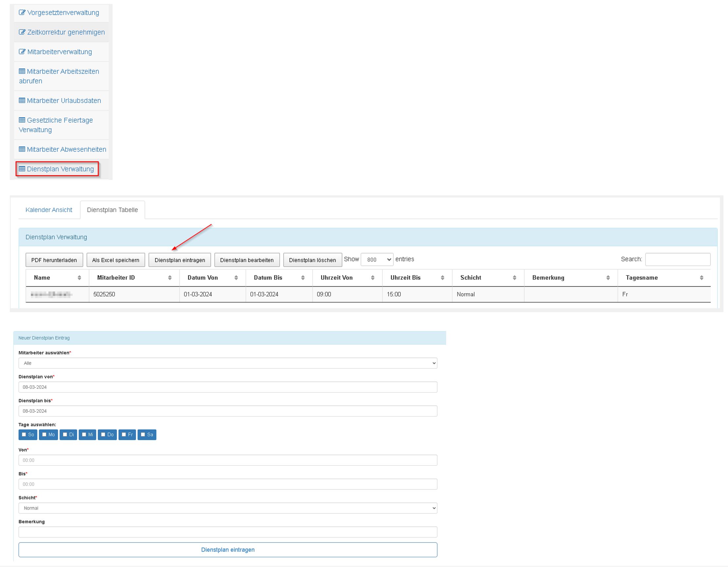Image resolution: width=728 pixels, height=567 pixels.
Task: Sort table by Name column arrows
Action: coord(79,278)
